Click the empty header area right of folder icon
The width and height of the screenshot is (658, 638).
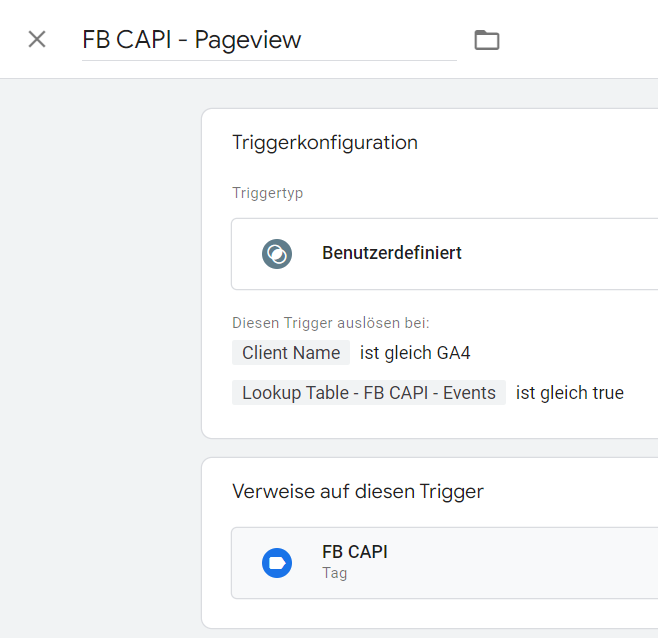click(x=580, y=40)
